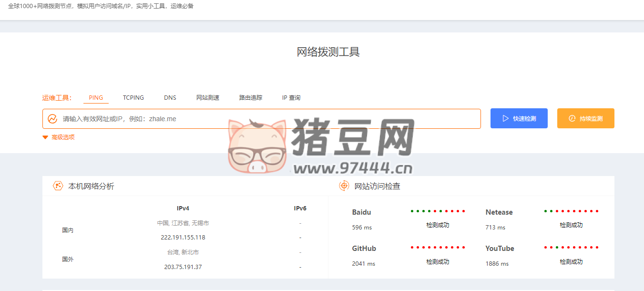The image size is (644, 291).
Task: Click the 网站访问检查 target icon
Action: 344,186
